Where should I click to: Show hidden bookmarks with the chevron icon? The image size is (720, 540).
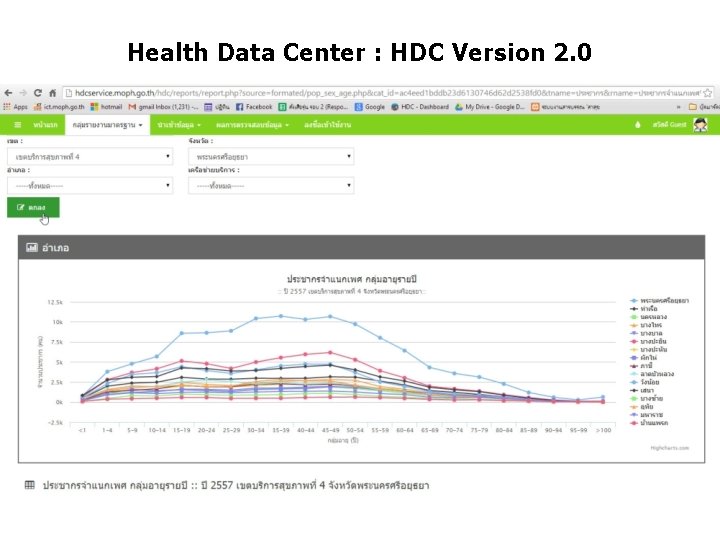tap(678, 107)
